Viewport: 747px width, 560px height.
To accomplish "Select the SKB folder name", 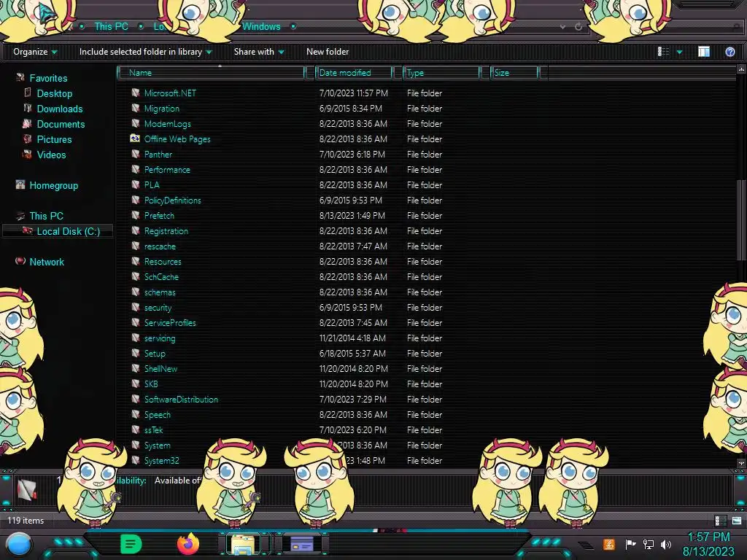I will click(x=151, y=384).
